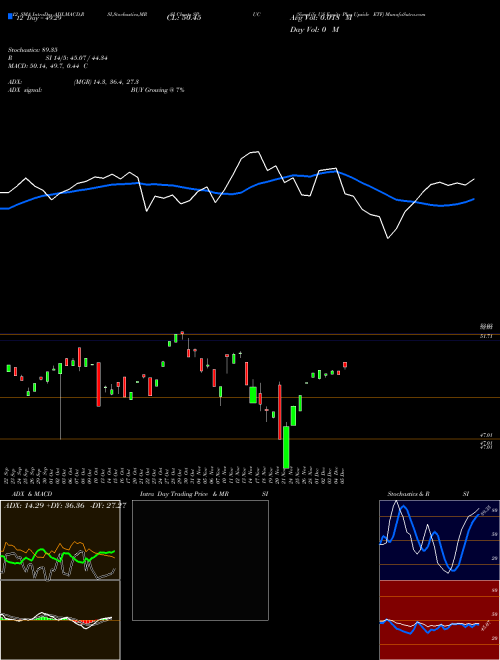The image size is (500, 660).
Task: Click the tallest green candlestick at the low
Action: (286, 447)
